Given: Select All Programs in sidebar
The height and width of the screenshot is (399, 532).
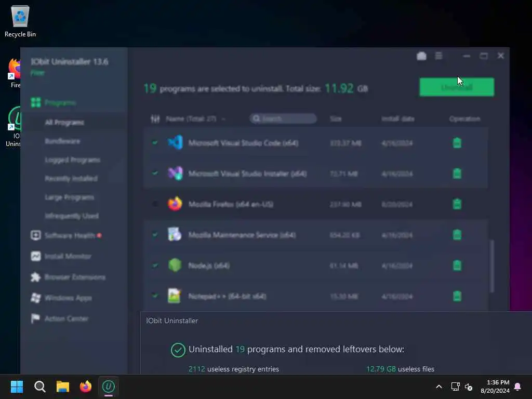Looking at the screenshot, I should point(64,123).
